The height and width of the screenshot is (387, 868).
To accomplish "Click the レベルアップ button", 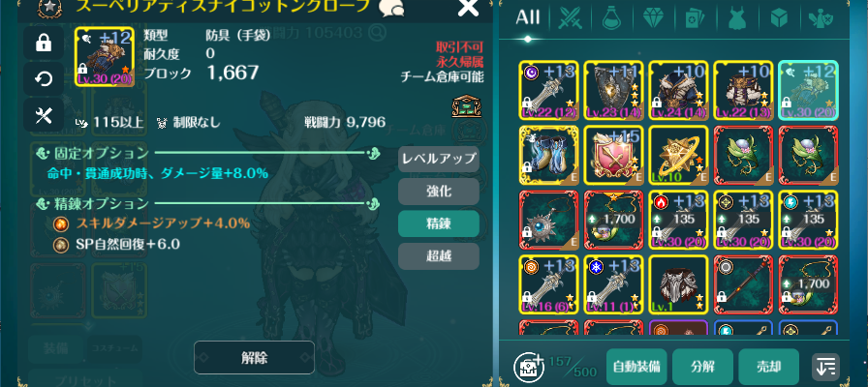I will point(439,160).
